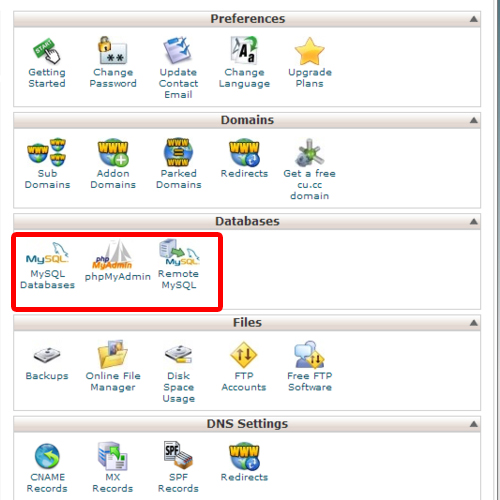Click the Parked Domains text link
Screen dimensions: 500x500
[x=179, y=179]
